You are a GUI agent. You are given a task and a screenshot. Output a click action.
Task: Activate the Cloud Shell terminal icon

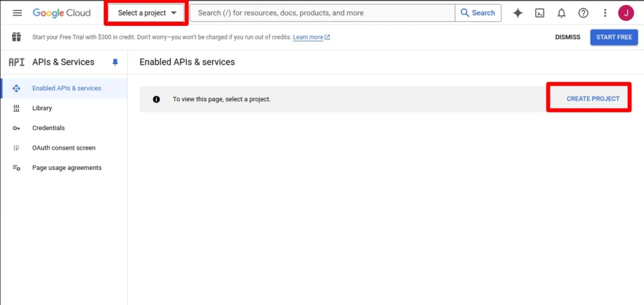(540, 13)
